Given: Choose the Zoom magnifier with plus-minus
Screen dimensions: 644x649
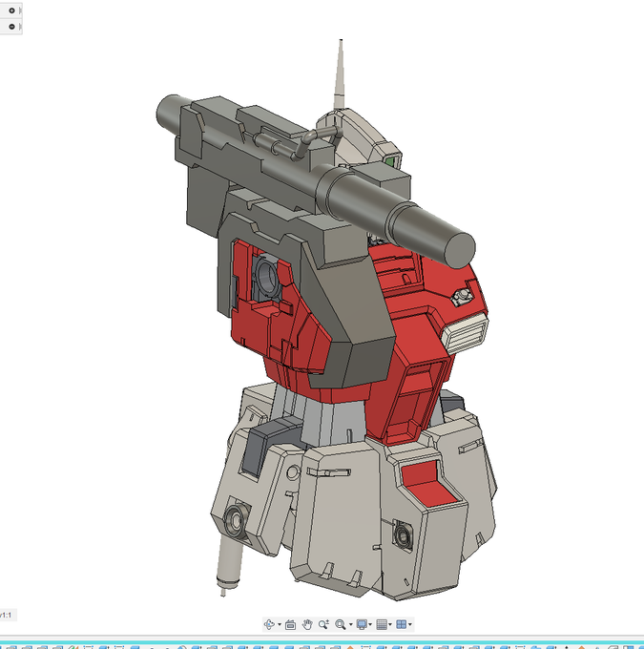Looking at the screenshot, I should (323, 624).
